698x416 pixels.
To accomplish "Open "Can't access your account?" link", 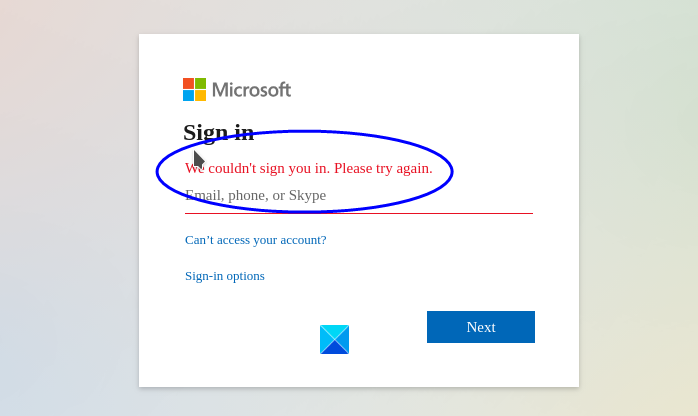I will (x=255, y=240).
